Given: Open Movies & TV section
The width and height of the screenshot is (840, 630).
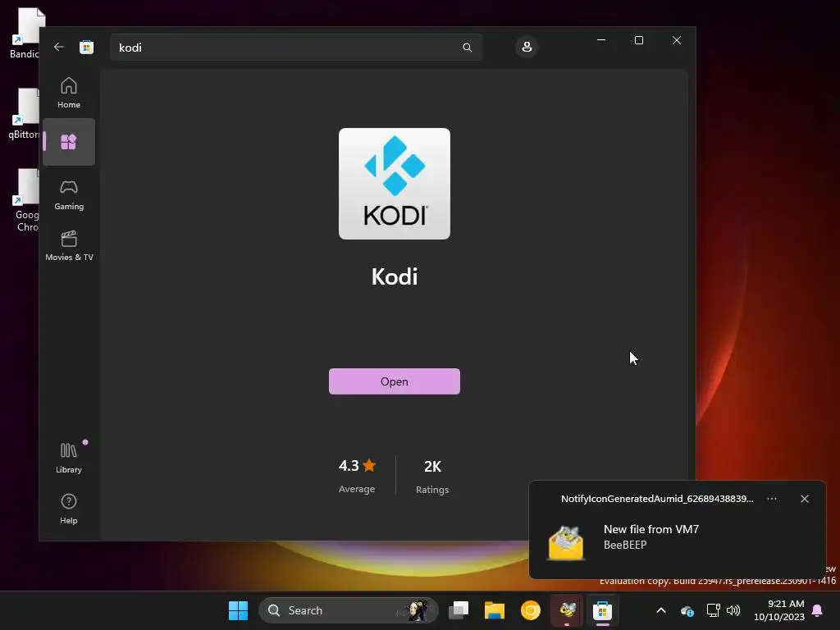Looking at the screenshot, I should (69, 245).
